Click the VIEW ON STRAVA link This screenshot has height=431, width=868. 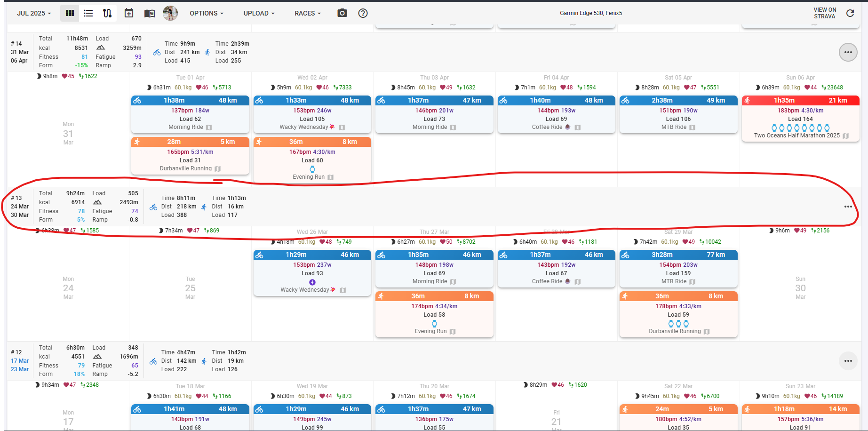(825, 13)
